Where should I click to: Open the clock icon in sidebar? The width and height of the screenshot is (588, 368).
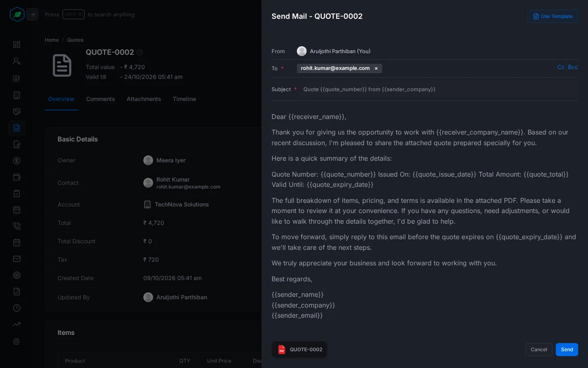click(17, 308)
